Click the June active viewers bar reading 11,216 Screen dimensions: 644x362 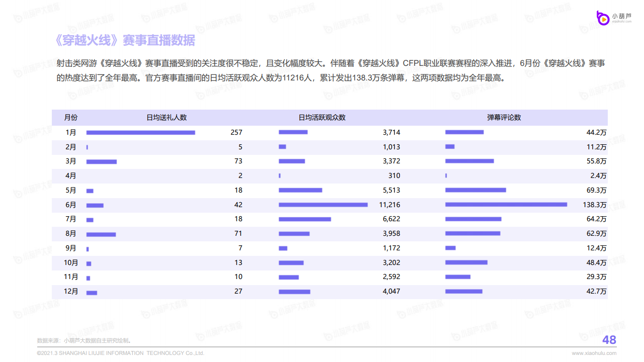coord(323,205)
